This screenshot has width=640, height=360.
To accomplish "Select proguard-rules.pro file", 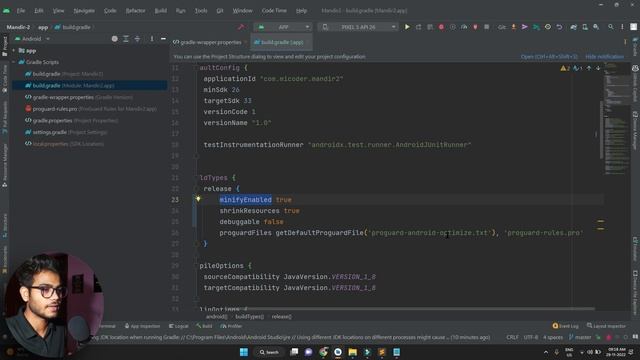I will (x=91, y=109).
